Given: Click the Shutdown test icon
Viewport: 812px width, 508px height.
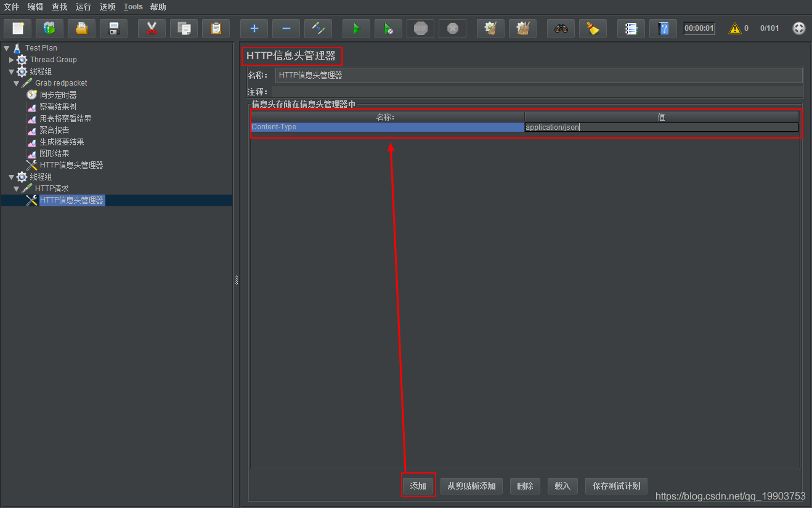Looking at the screenshot, I should tap(452, 28).
